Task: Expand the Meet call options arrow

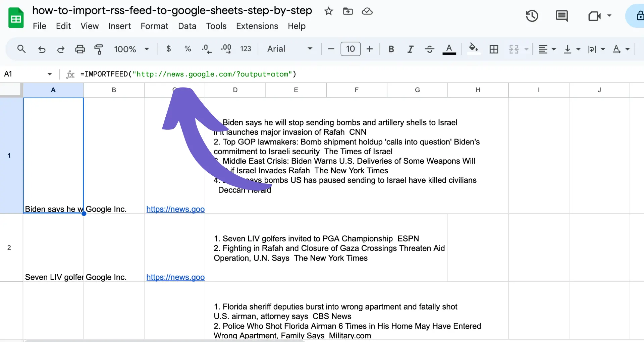Action: [x=609, y=16]
